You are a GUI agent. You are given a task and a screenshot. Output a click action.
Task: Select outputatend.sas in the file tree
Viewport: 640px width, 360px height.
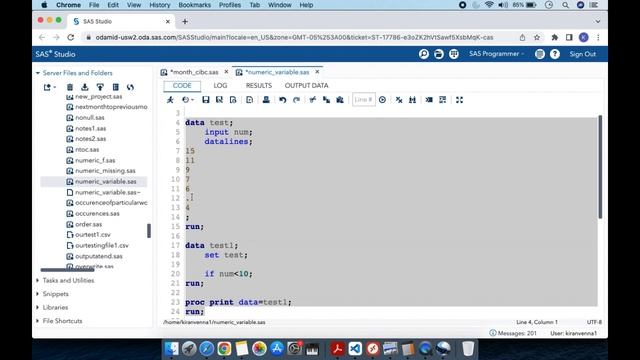[x=98, y=256]
